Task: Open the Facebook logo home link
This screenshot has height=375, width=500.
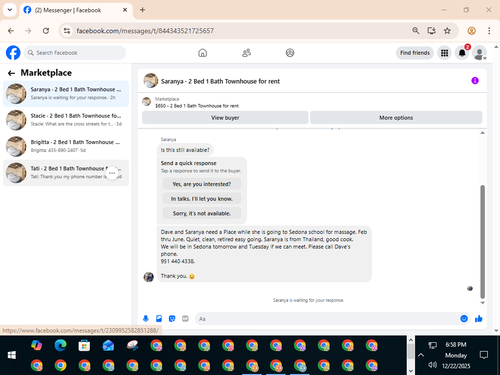Action: click(x=13, y=53)
